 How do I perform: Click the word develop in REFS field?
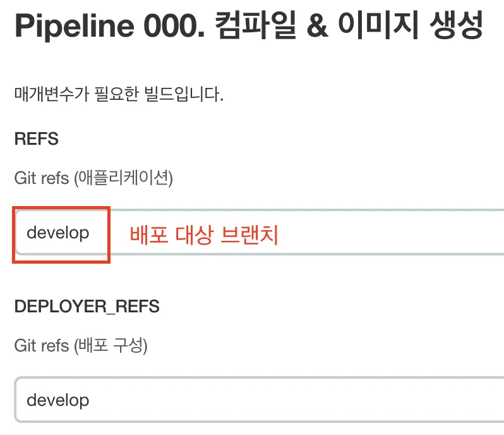click(57, 233)
